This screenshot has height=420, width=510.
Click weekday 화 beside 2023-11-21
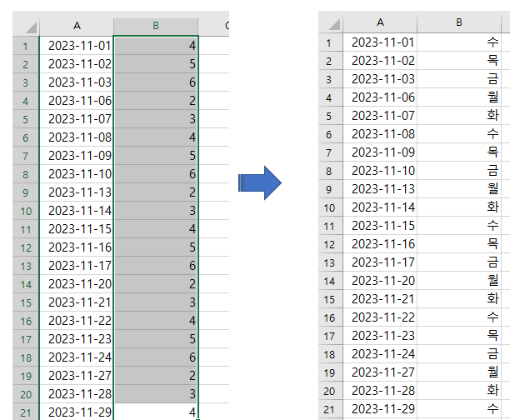459,299
